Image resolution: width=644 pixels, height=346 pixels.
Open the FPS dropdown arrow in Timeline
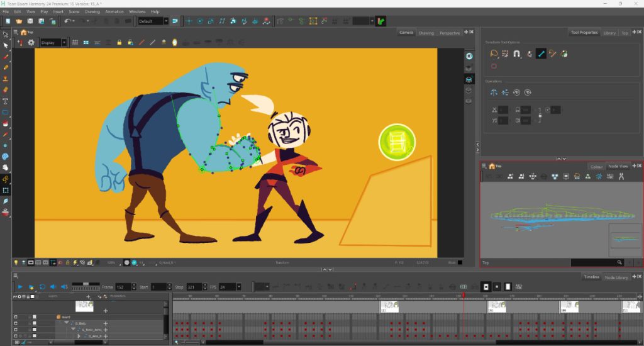click(238, 287)
